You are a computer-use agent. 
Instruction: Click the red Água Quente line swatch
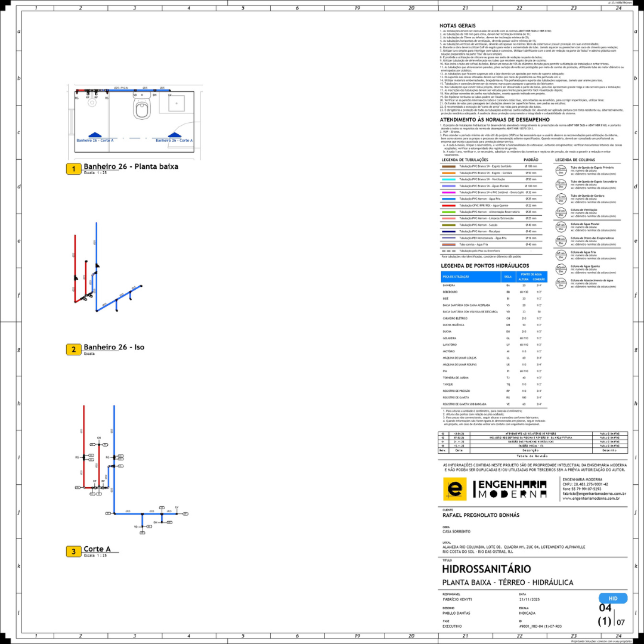tap(448, 205)
